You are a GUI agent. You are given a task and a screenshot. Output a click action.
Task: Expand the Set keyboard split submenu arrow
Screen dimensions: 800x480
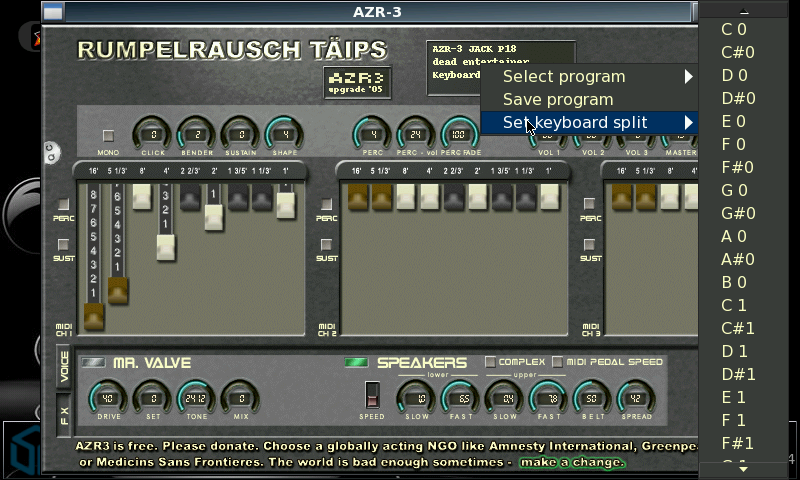tap(689, 122)
